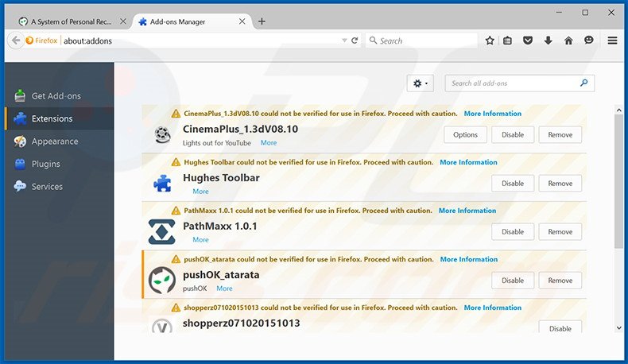Open the hamburger menu

[612, 41]
